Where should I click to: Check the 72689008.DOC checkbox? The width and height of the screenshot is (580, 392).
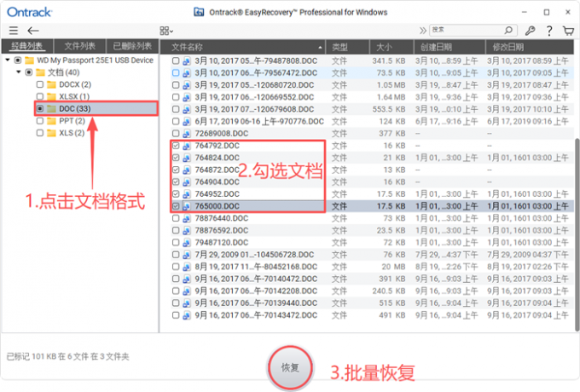176,134
